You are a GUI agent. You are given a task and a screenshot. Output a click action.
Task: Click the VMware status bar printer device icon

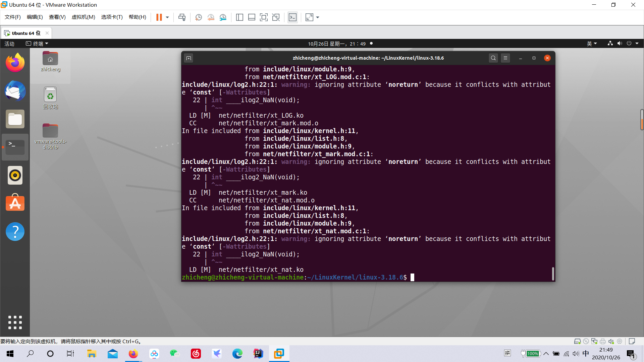coord(603,341)
